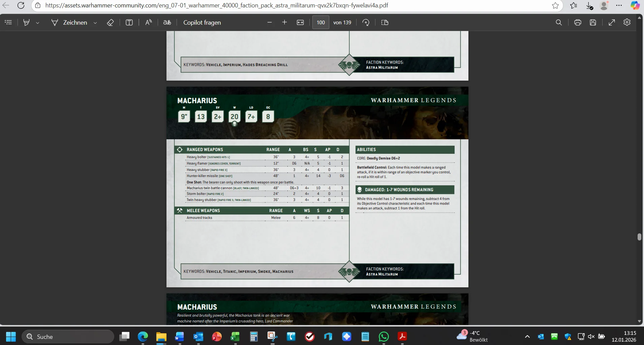Viewport: 644px width, 345px height.
Task: Open the translate document tool
Action: pos(167,22)
